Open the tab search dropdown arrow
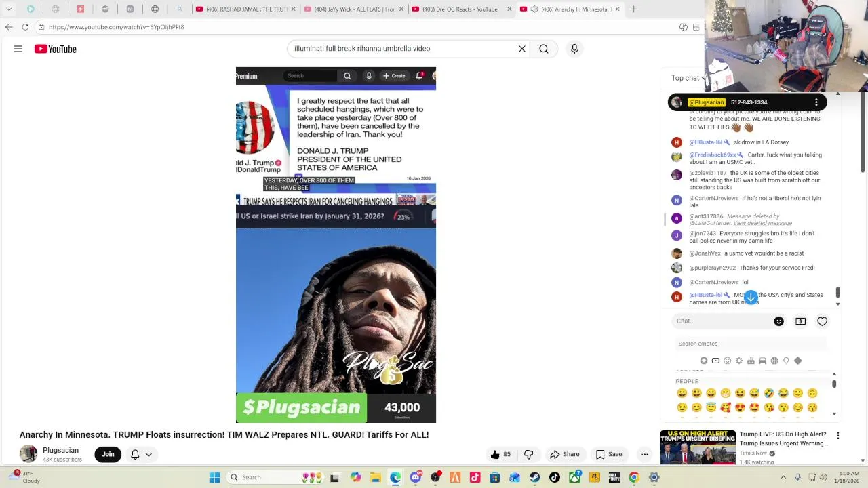The width and height of the screenshot is (868, 488). point(9,9)
